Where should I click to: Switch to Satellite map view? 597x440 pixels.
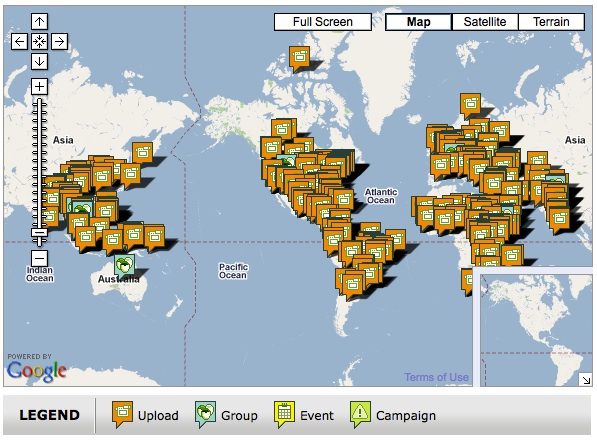click(485, 22)
